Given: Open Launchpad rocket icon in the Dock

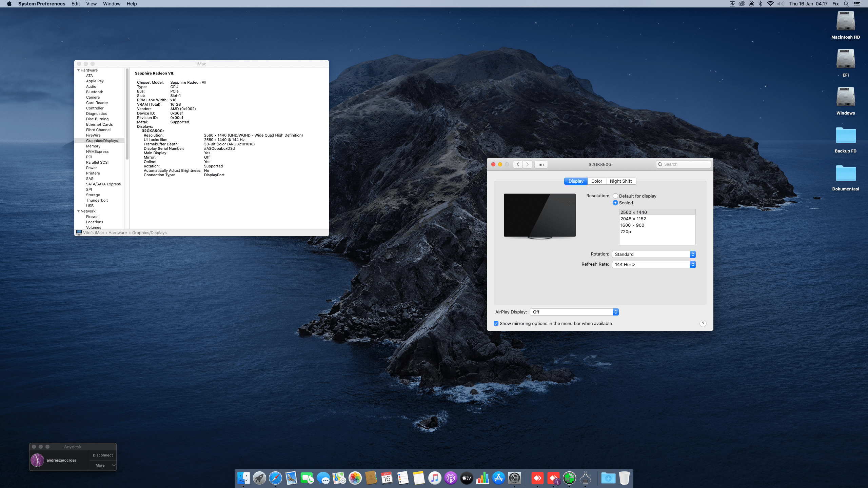Looking at the screenshot, I should (x=259, y=478).
